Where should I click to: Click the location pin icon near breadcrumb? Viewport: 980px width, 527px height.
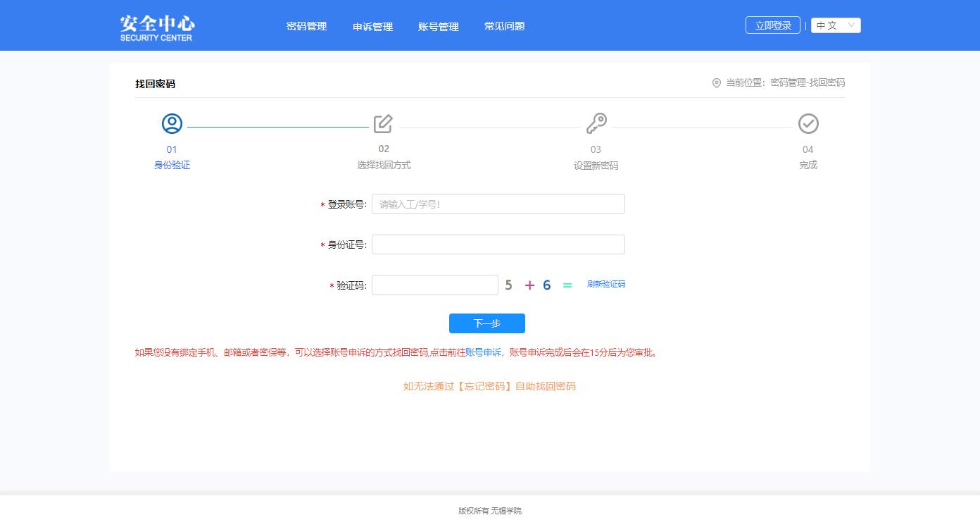pyautogui.click(x=717, y=83)
